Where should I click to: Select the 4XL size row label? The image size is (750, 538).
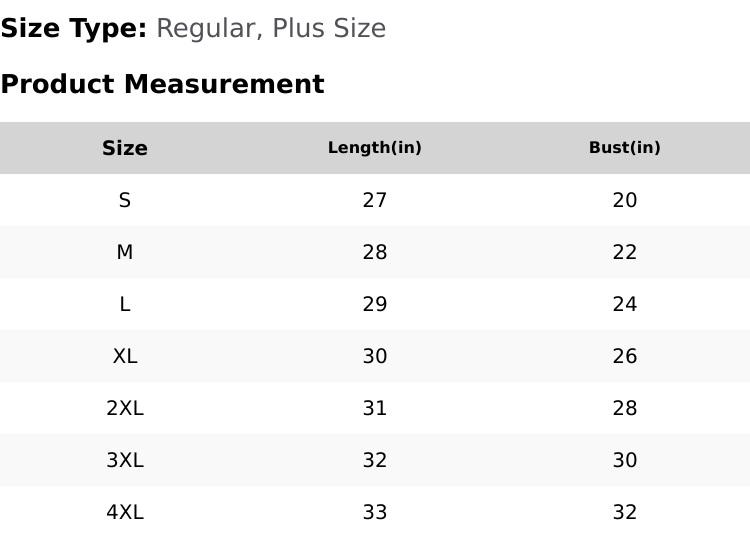click(x=125, y=512)
